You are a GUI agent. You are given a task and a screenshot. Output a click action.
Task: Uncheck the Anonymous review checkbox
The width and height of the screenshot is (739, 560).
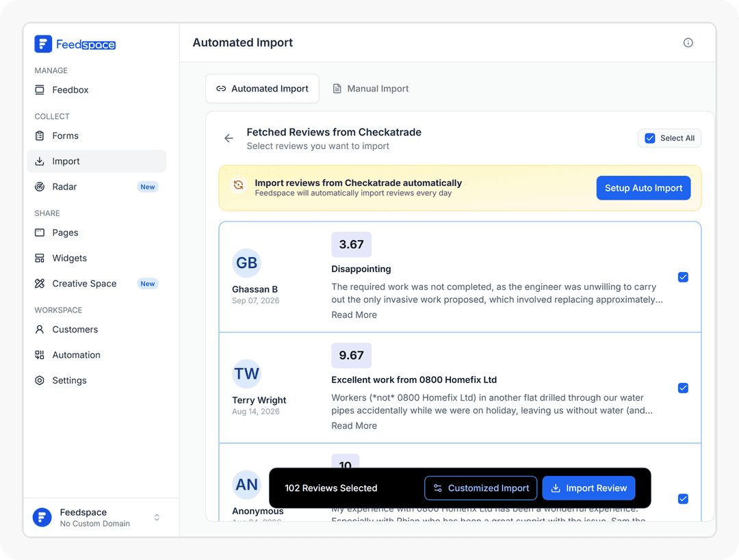pyautogui.click(x=683, y=498)
